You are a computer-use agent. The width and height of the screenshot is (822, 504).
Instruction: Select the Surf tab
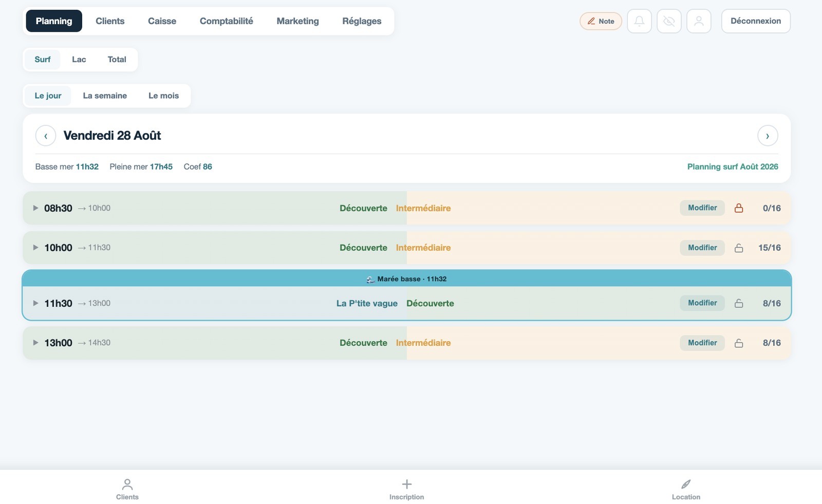click(x=43, y=60)
